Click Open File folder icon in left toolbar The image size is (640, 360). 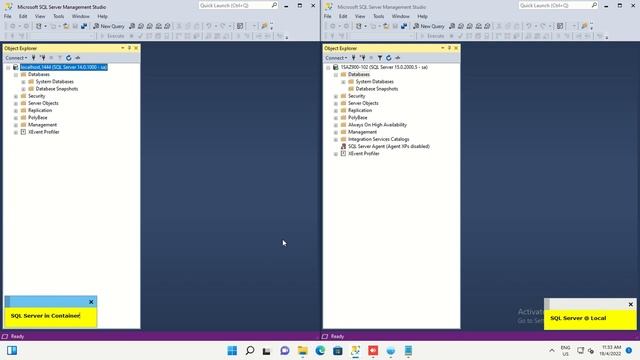pyautogui.click(x=66, y=26)
